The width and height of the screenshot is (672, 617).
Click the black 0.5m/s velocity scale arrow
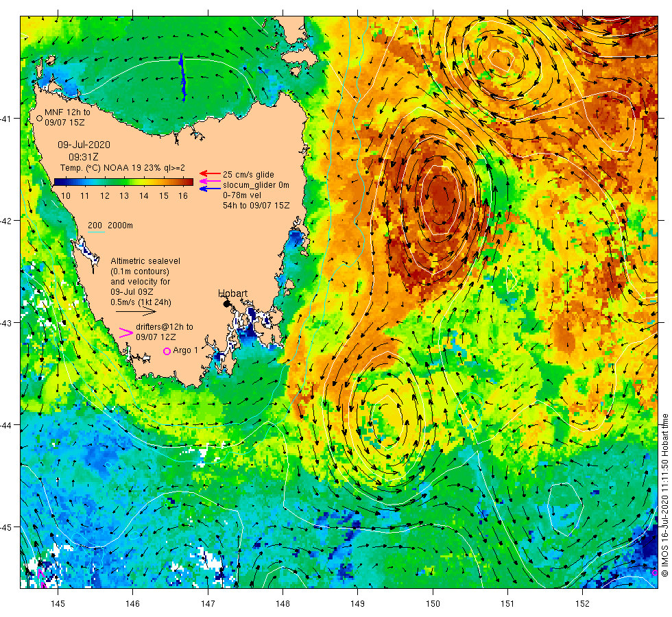click(136, 311)
